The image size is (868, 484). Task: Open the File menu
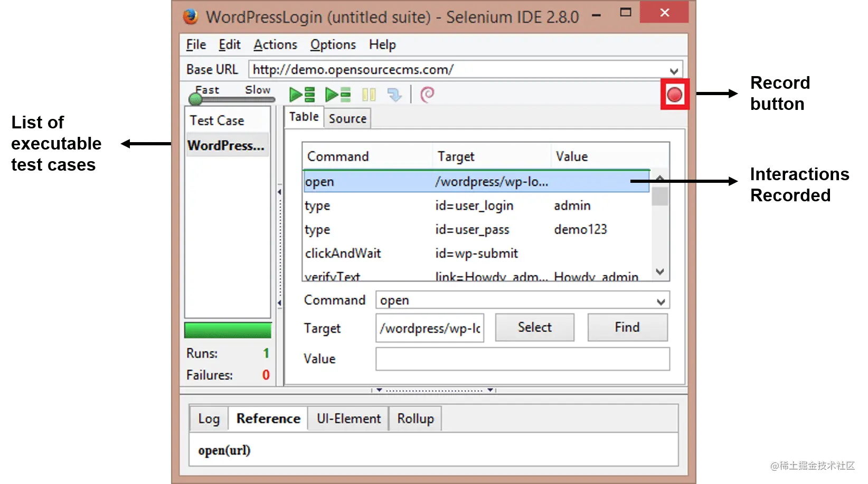coord(196,45)
